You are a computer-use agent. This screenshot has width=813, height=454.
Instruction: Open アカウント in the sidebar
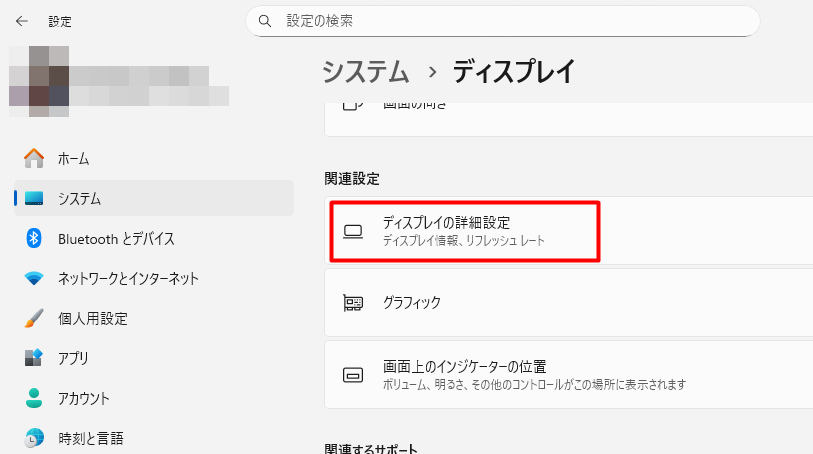[154, 398]
